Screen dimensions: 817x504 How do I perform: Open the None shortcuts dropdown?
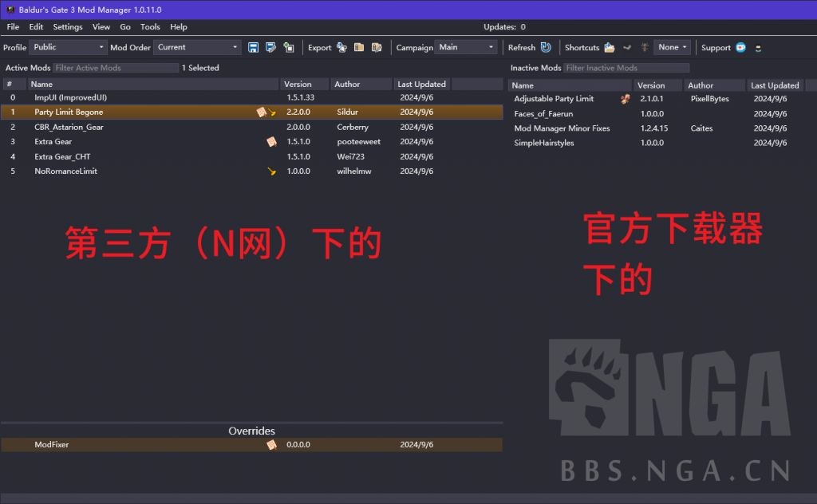point(672,47)
